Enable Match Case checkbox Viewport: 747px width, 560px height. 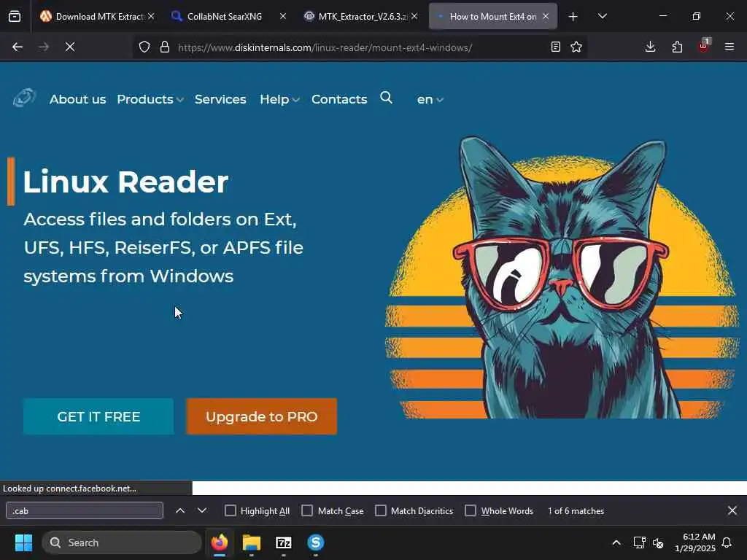[307, 510]
